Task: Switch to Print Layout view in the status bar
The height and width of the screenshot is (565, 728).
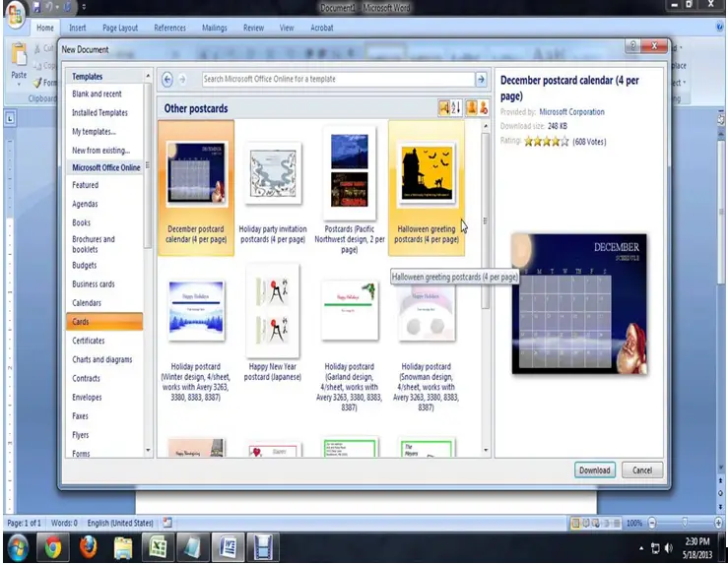Action: click(x=575, y=524)
